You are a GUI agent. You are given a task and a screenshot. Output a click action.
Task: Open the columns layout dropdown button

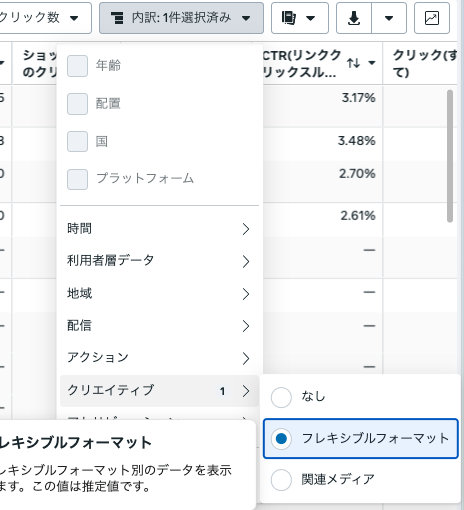tap(300, 18)
